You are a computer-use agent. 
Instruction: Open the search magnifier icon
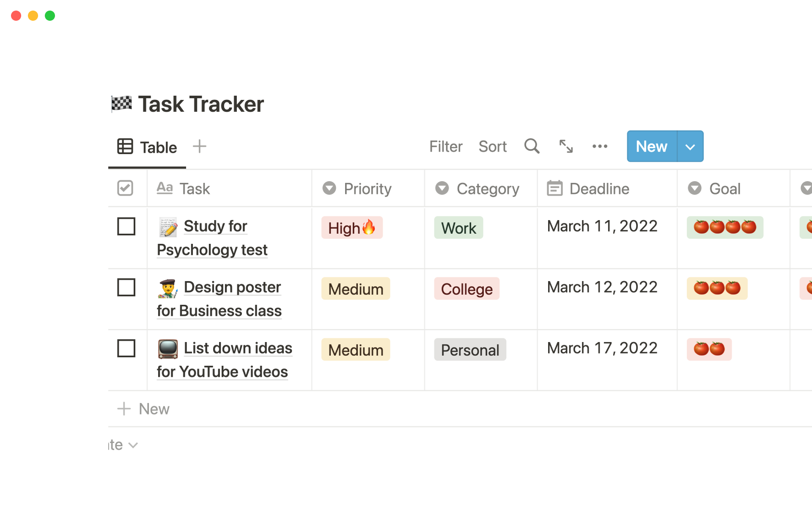(x=532, y=146)
